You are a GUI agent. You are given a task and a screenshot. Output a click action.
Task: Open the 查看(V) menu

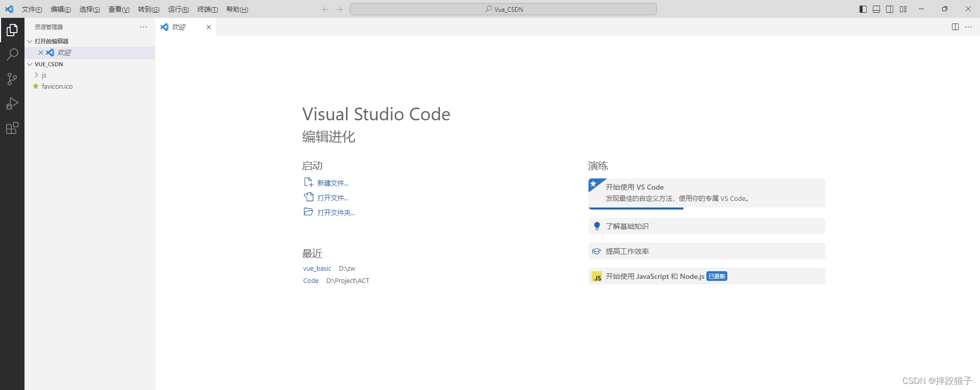coord(119,9)
